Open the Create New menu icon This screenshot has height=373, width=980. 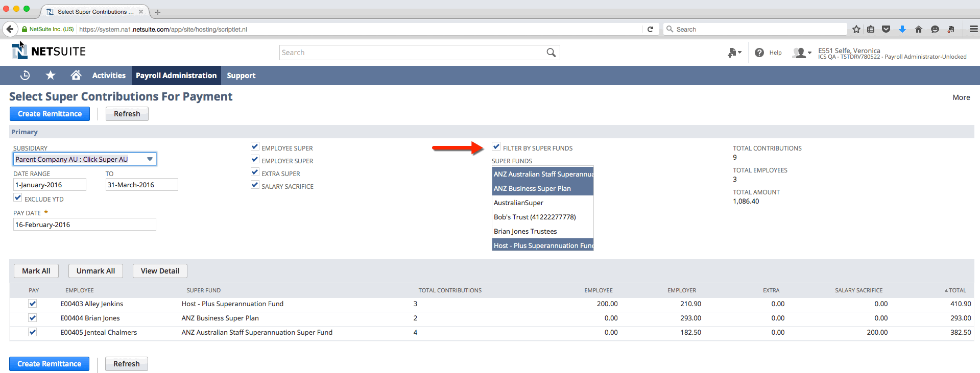734,53
